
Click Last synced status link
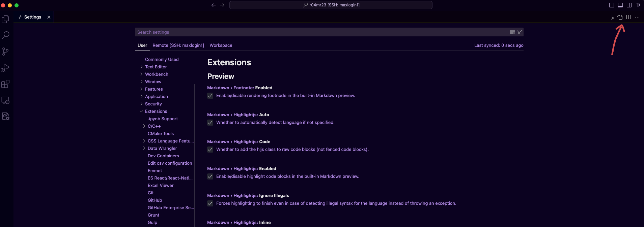tap(499, 45)
